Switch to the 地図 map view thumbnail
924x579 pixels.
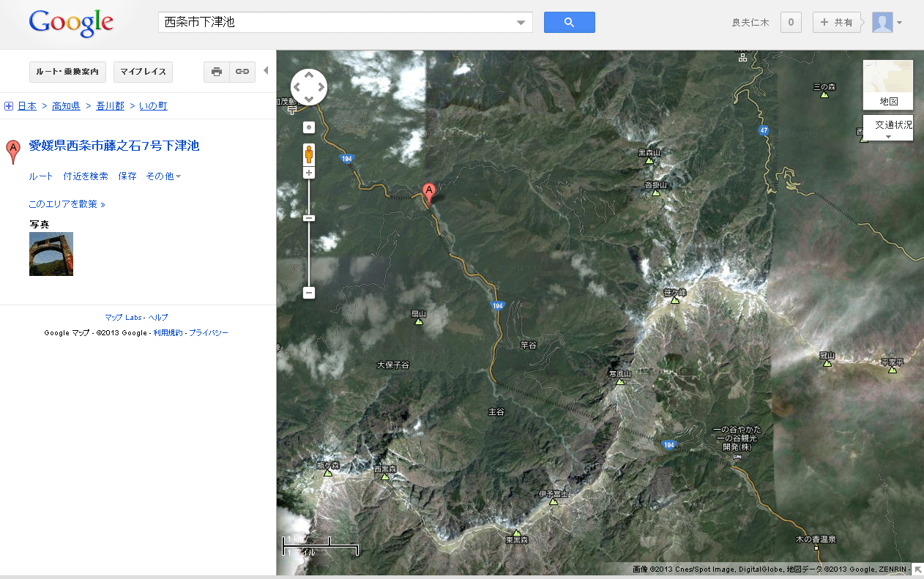[x=888, y=85]
